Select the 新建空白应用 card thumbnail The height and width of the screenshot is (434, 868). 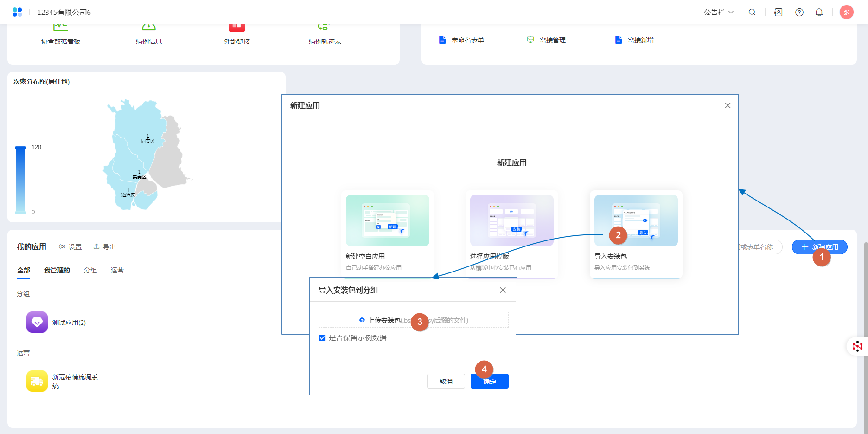point(388,220)
